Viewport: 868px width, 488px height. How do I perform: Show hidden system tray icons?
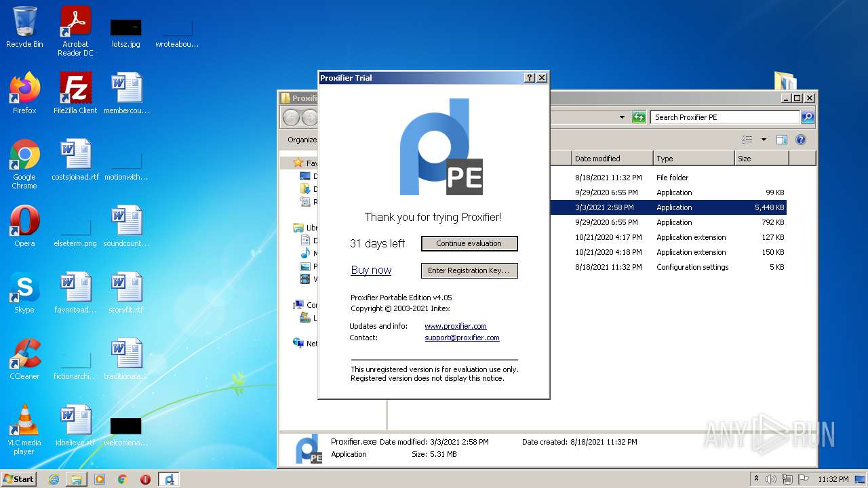(x=756, y=479)
